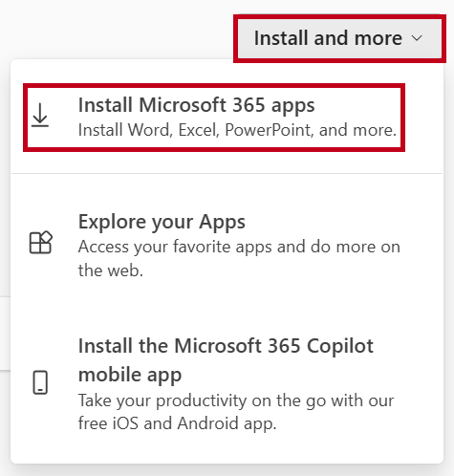The height and width of the screenshot is (476, 454).
Task: Click the mobile phone icon
Action: 40,382
